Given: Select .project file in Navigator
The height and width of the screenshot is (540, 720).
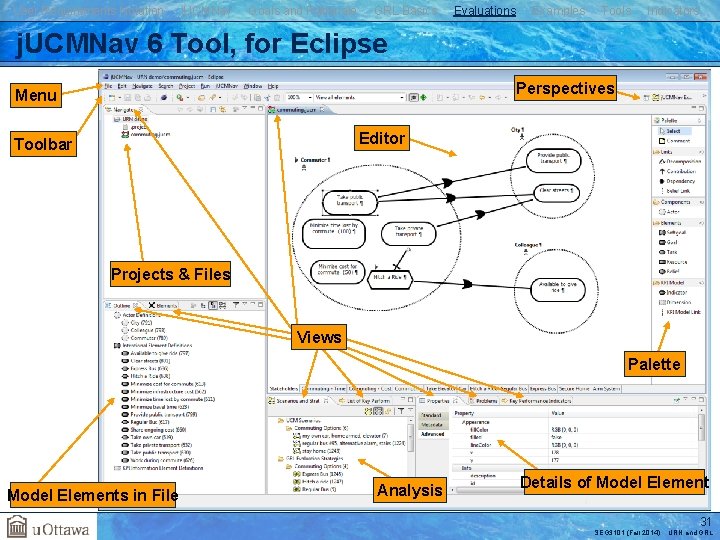Looking at the screenshot, I should tap(135, 127).
